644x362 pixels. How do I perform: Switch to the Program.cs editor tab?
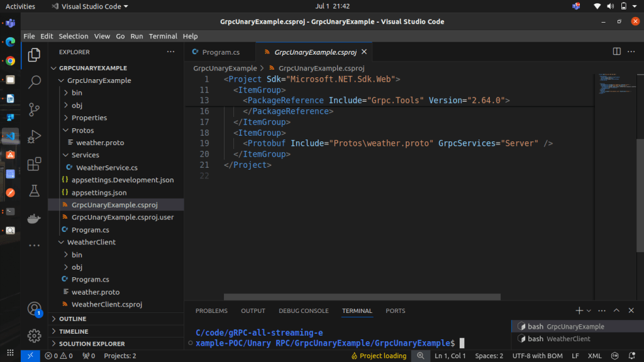click(x=220, y=52)
